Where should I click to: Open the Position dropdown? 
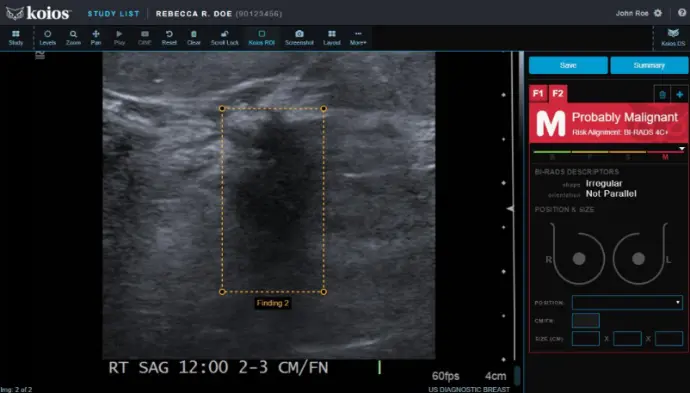627,302
